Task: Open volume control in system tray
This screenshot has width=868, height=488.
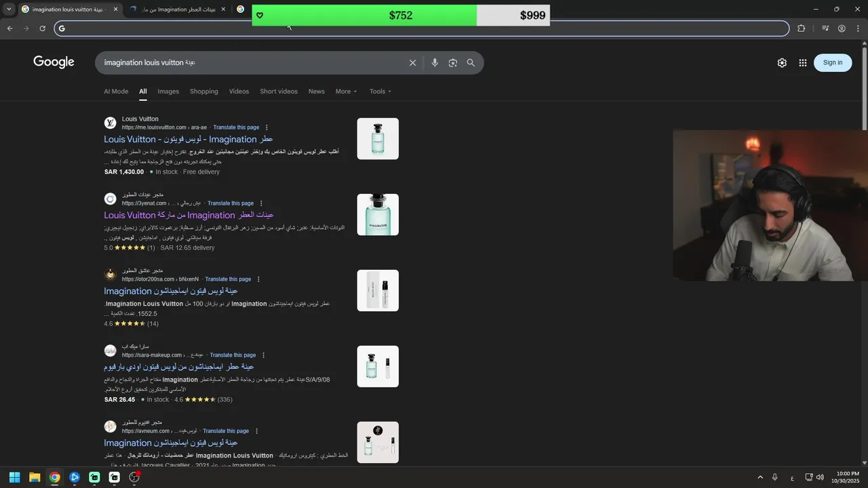Action: tap(820, 477)
